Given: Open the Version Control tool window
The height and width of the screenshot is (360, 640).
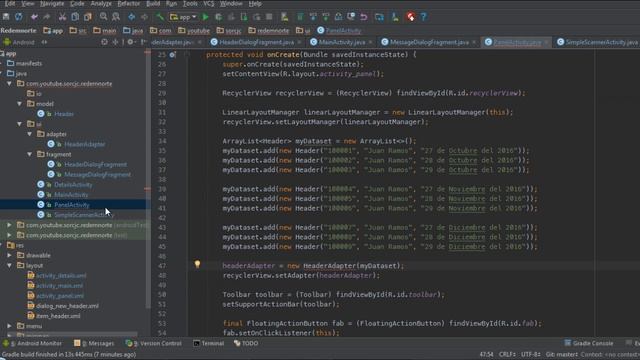Looking at the screenshot, I should [x=154, y=343].
